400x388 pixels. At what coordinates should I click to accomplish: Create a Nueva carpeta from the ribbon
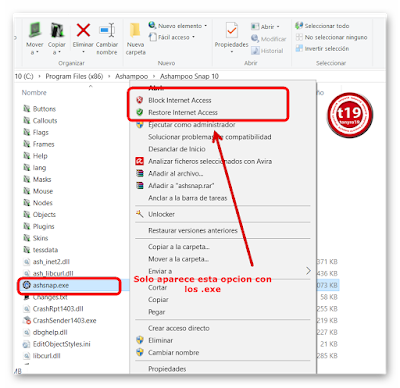coord(135,38)
